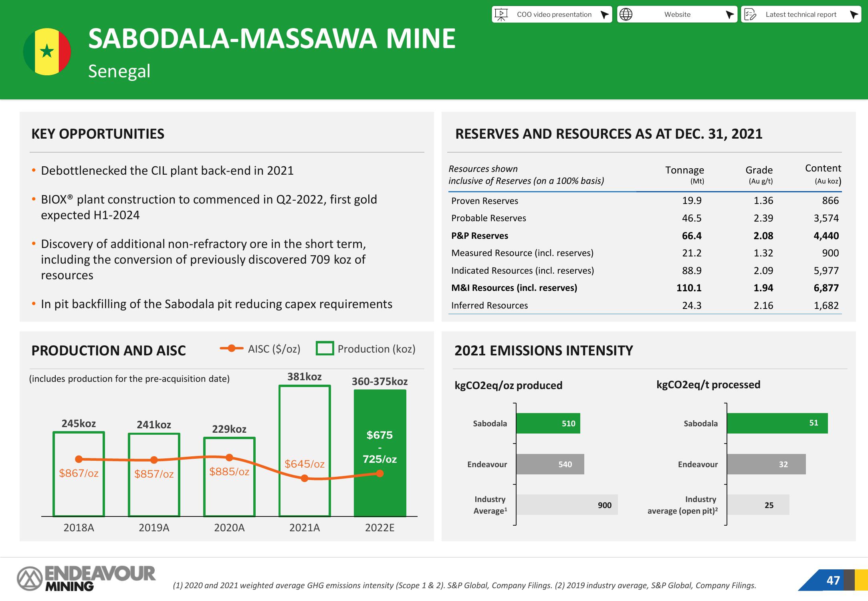Click cursor arrow beside COO video presentation
The width and height of the screenshot is (868, 601).
tap(605, 15)
